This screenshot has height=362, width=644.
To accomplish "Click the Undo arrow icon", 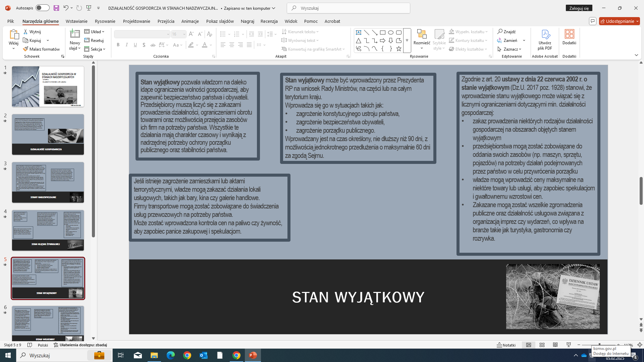I will pyautogui.click(x=66, y=8).
